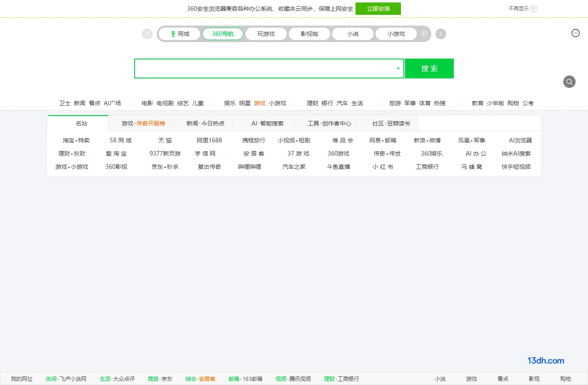Open the 银行 category link
Image resolution: width=588 pixels, height=385 pixels.
point(327,103)
